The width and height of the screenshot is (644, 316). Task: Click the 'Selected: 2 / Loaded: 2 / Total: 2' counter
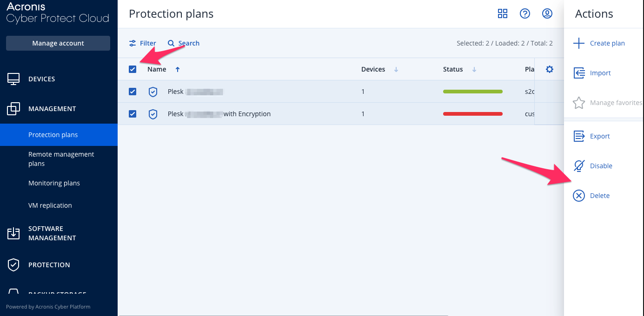505,43
